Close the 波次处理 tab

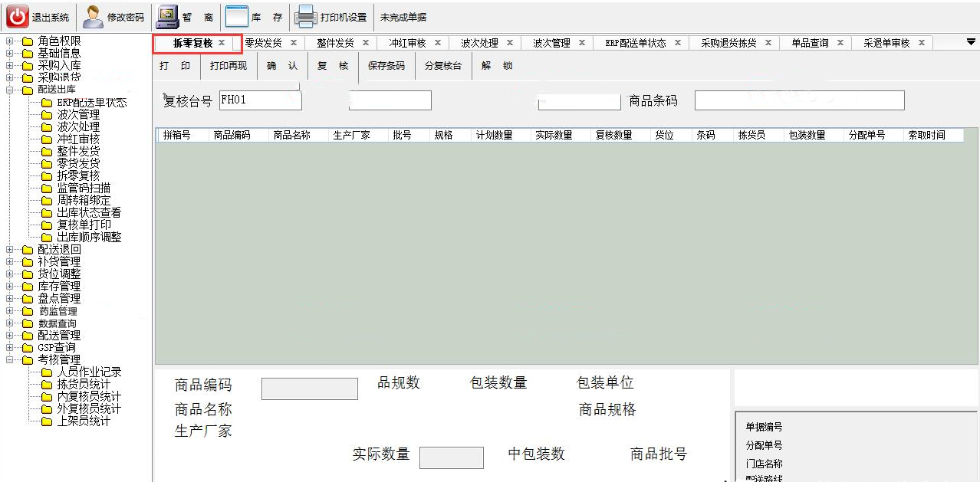[509, 43]
